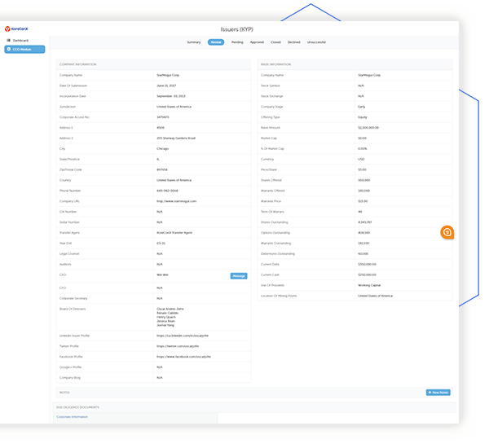Switch to the Summary tab
This screenshot has height=448, width=489.
pos(194,42)
